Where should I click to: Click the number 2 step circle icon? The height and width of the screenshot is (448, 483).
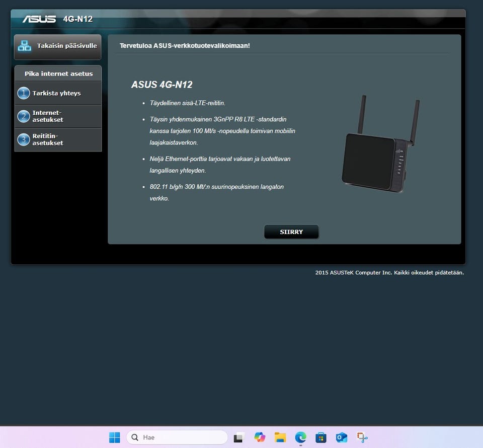[x=24, y=116]
